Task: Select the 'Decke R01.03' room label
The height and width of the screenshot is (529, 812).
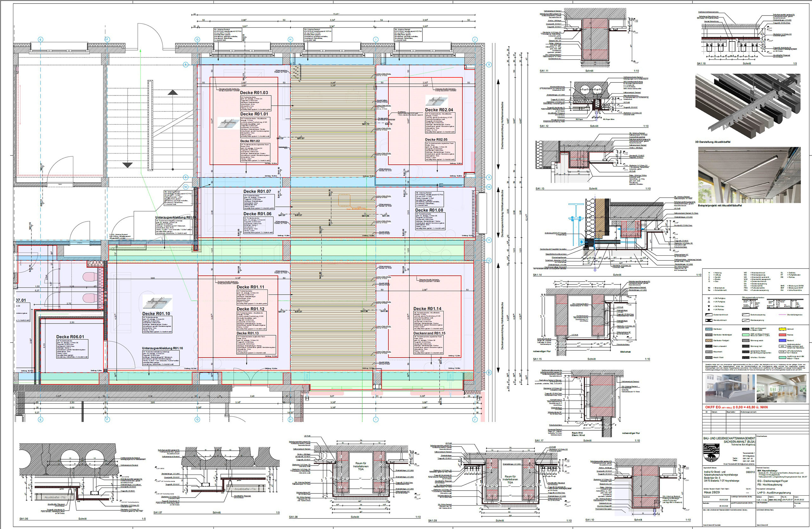Action: pos(254,92)
